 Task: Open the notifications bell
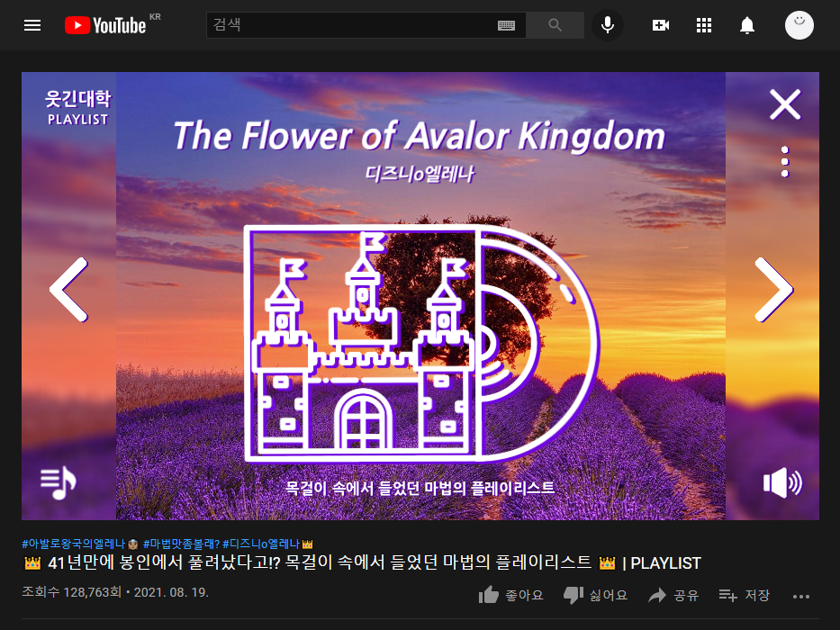(x=746, y=25)
